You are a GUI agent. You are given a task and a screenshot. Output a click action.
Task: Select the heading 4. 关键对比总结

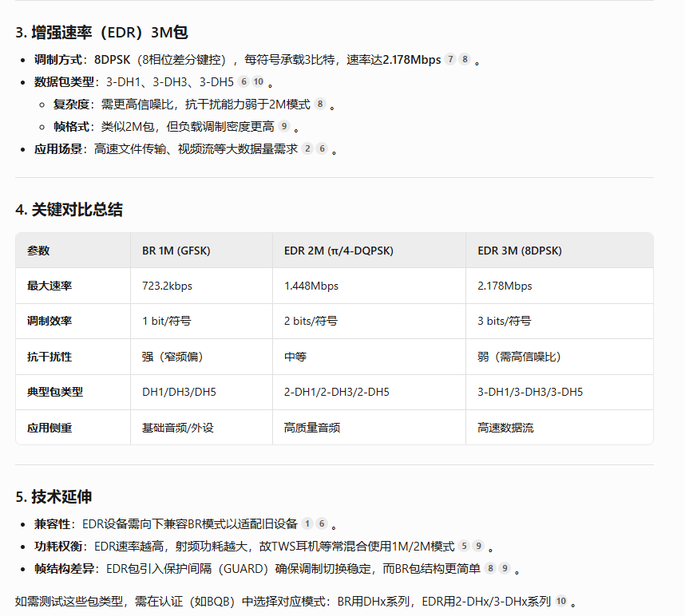pyautogui.click(x=69, y=210)
